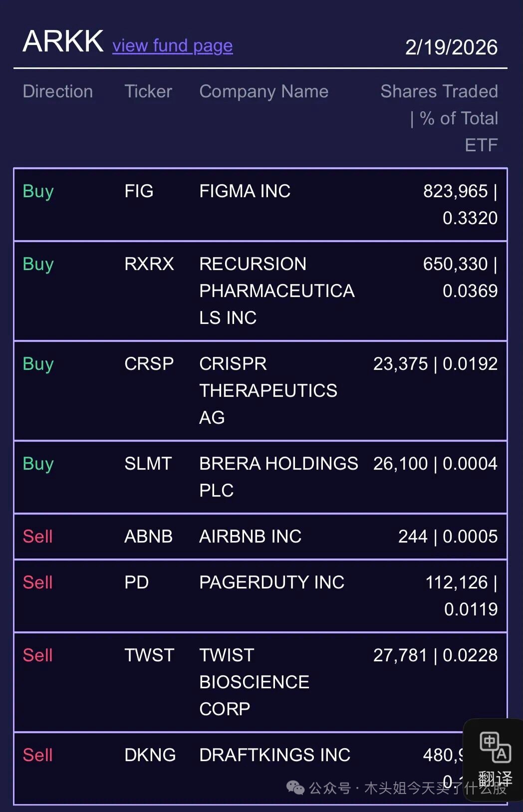Click the SLMT ticker cell
This screenshot has width=523, height=812.
[148, 464]
